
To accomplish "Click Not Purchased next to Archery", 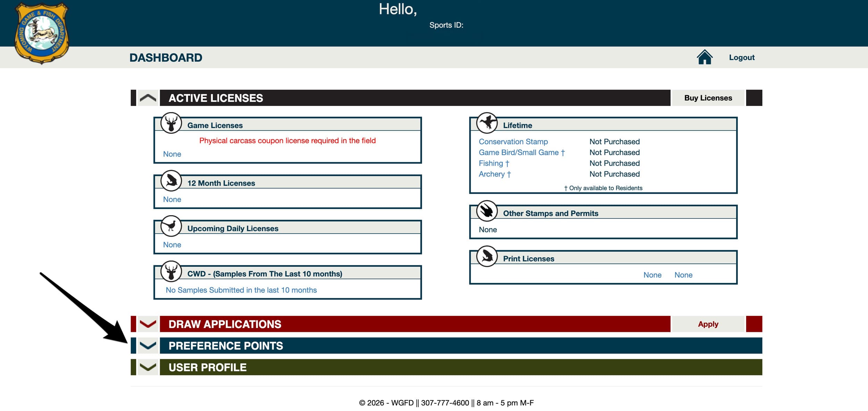I will [x=615, y=174].
